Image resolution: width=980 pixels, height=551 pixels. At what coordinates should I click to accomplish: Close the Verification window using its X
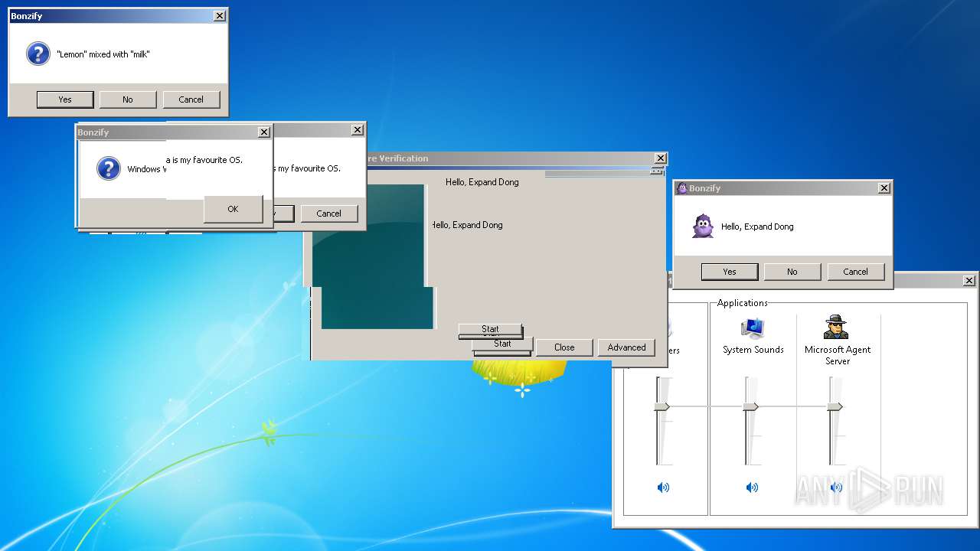[661, 158]
